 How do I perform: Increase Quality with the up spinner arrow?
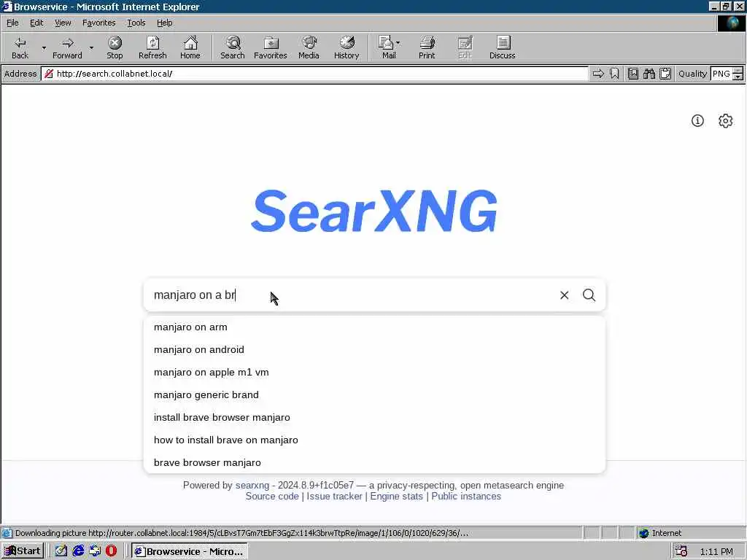coord(738,71)
